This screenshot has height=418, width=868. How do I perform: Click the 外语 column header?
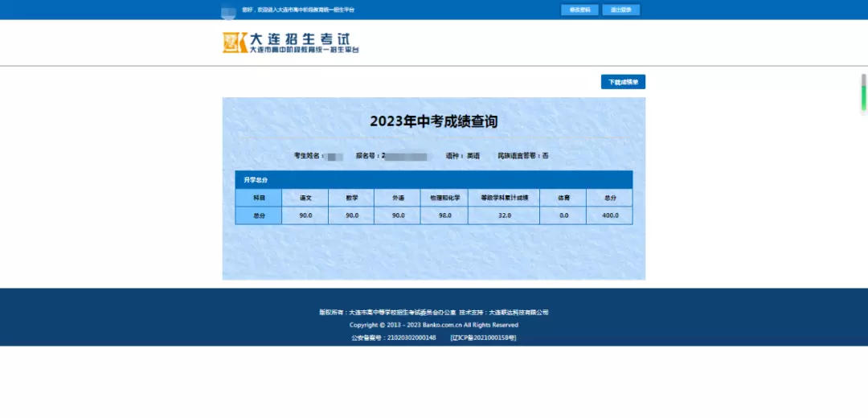pos(398,198)
